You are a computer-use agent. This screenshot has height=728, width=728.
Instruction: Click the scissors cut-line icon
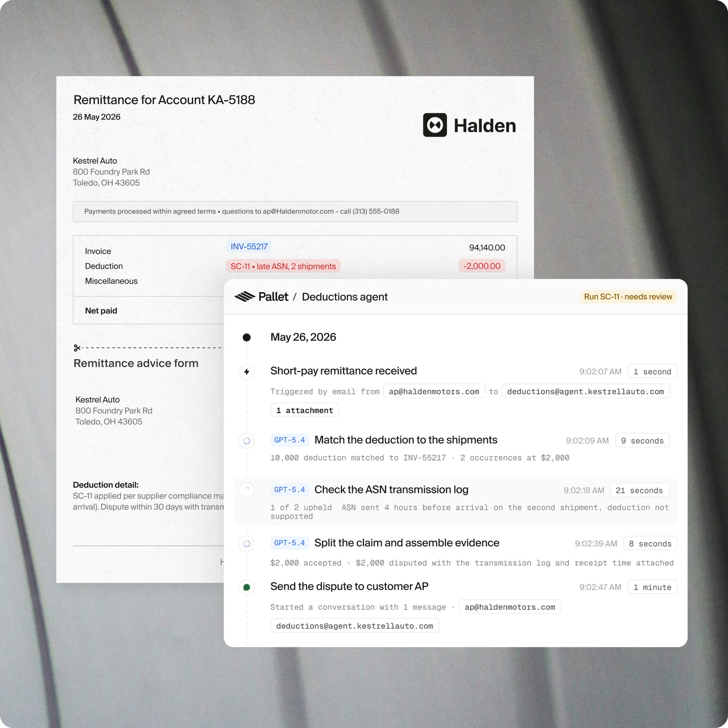click(77, 348)
